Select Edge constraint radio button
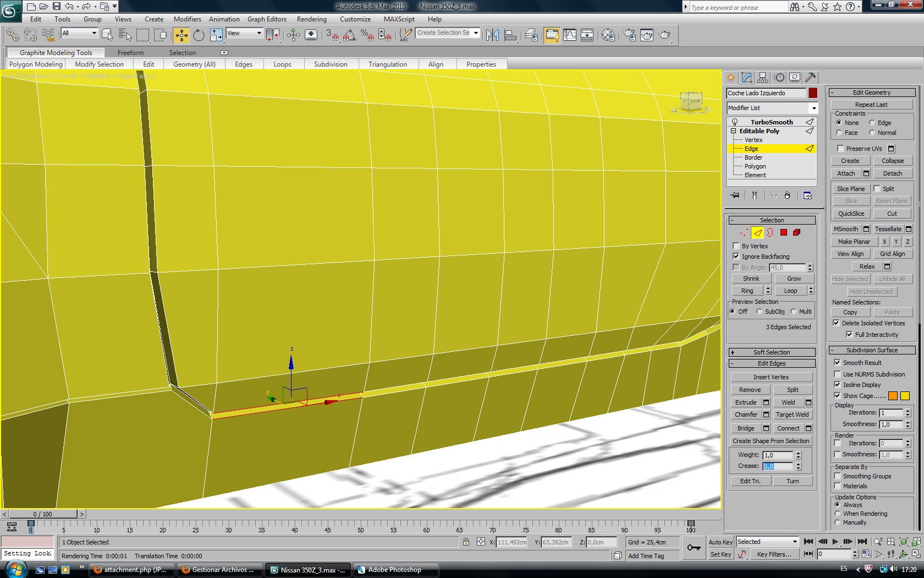Viewport: 924px width, 578px height. click(872, 123)
